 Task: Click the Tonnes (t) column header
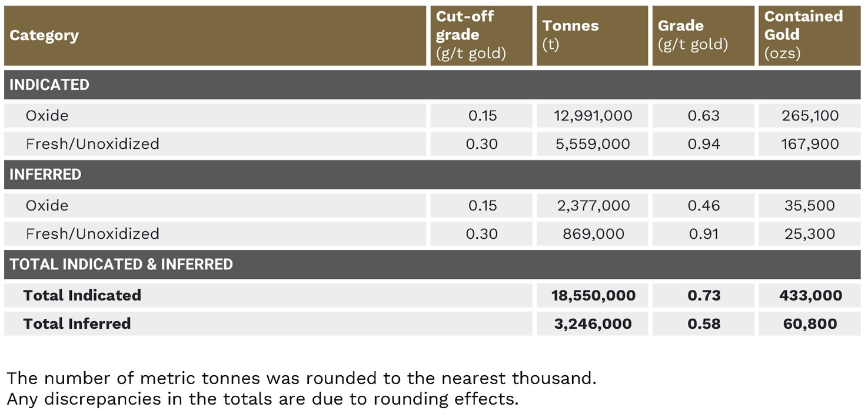point(570,35)
